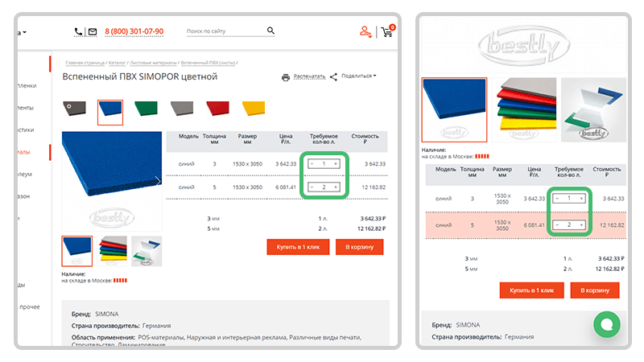Click Купить в 1 клик in mobile view

532,290
